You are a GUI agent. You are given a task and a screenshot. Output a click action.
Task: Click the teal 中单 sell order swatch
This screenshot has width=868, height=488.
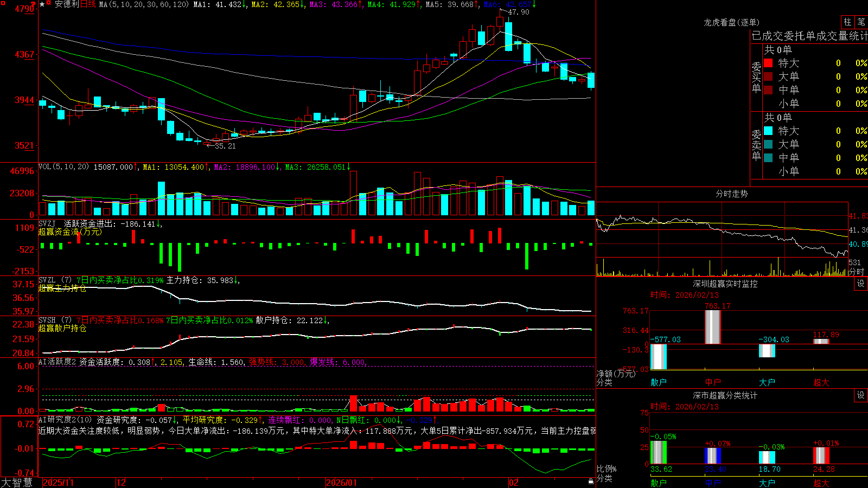[768, 158]
